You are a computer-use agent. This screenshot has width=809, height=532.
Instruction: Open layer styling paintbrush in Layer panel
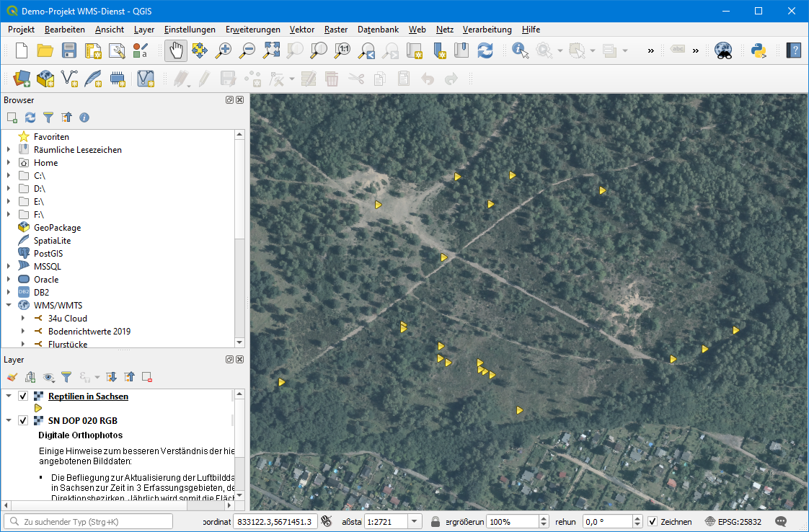click(12, 376)
